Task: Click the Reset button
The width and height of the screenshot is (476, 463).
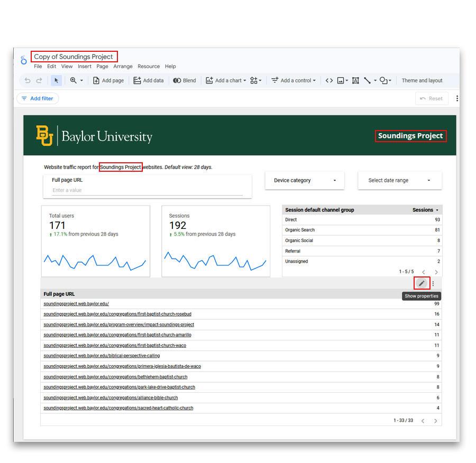Action: (x=432, y=98)
